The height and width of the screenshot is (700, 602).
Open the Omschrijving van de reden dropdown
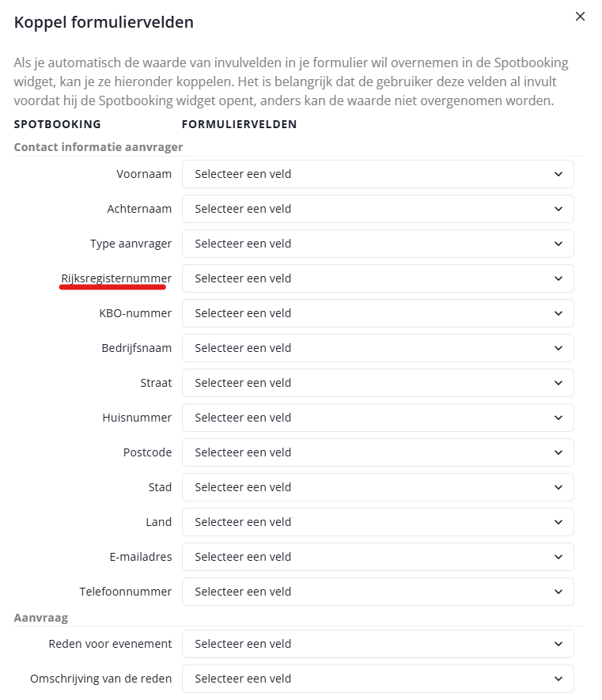(x=377, y=679)
